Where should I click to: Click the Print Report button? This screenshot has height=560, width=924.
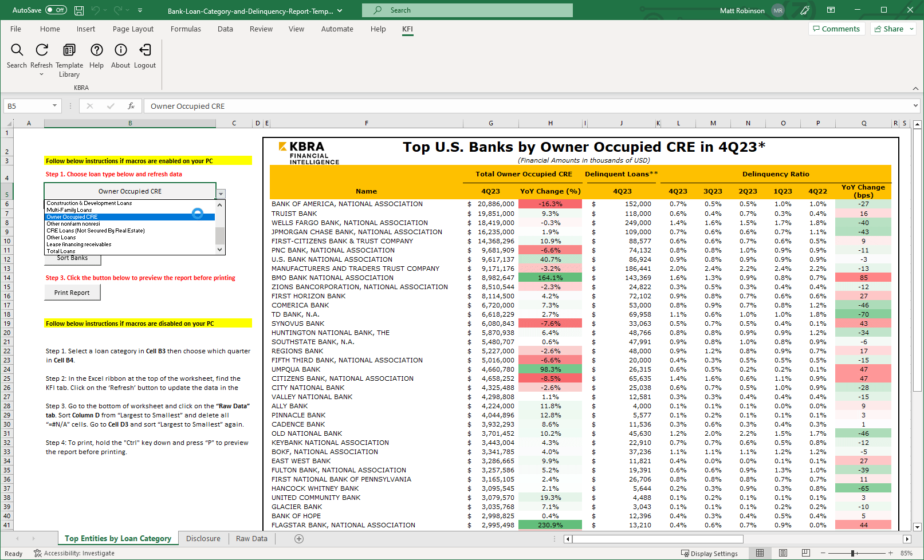(72, 293)
